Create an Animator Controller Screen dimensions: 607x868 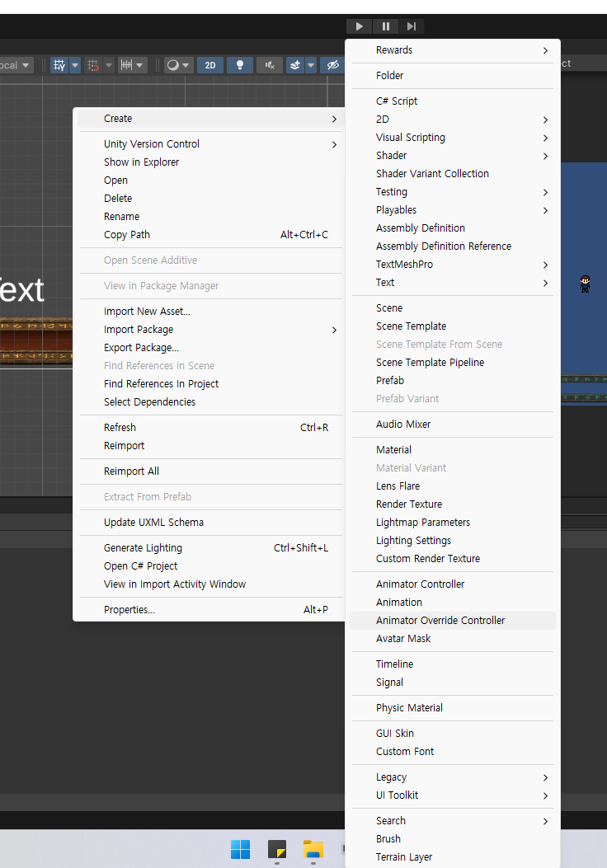click(453, 584)
